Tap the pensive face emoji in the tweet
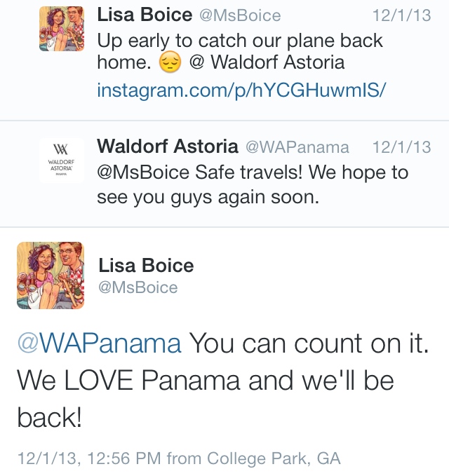Viewport: 449px width, 476px height. 170,64
